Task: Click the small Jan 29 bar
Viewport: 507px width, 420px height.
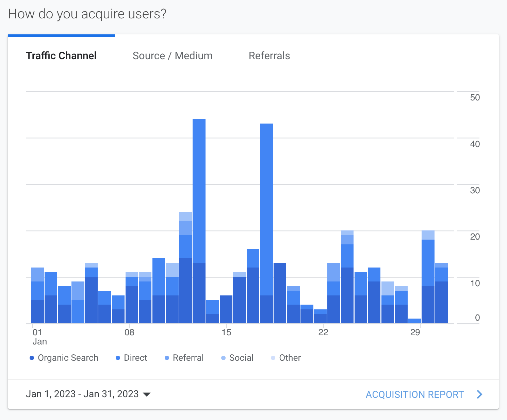Action: click(x=414, y=321)
